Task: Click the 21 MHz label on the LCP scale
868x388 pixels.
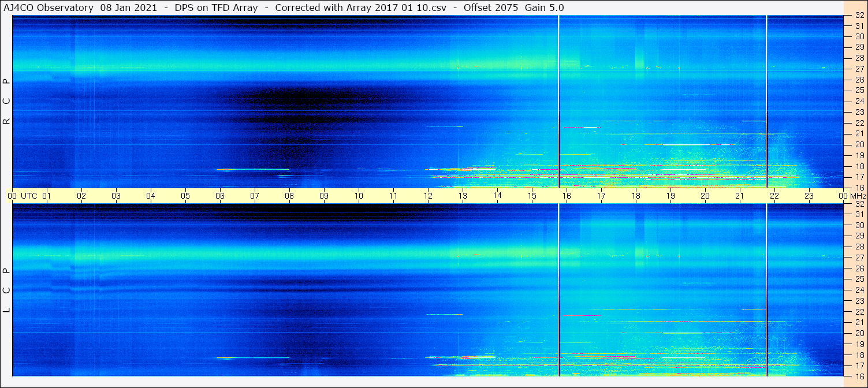Action: click(859, 322)
